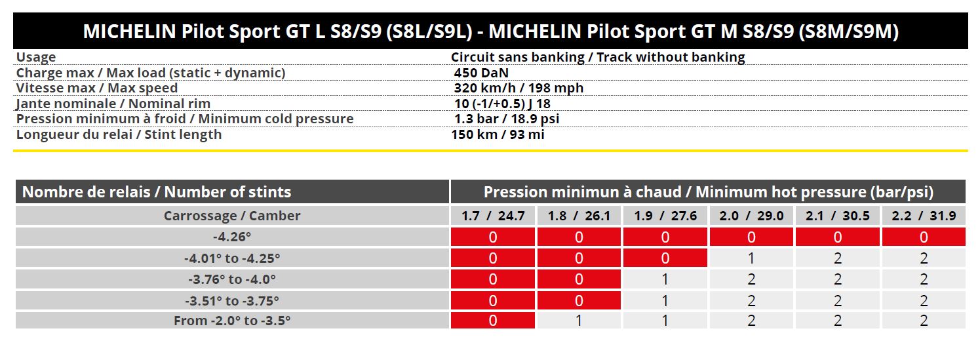This screenshot has width=980, height=337.
Task: Select stint value for -2.0° to -3.5° at 1.8 bar
Action: tap(579, 321)
